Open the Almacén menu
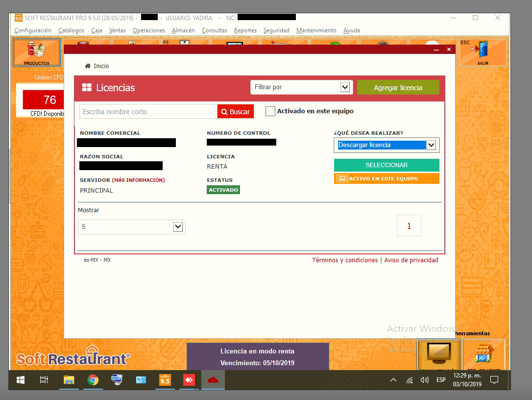Image resolution: width=532 pixels, height=400 pixels. (183, 30)
